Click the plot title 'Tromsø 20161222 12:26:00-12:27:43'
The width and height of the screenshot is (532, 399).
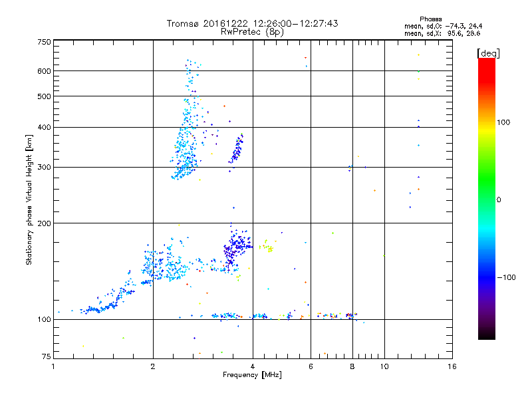pos(252,23)
